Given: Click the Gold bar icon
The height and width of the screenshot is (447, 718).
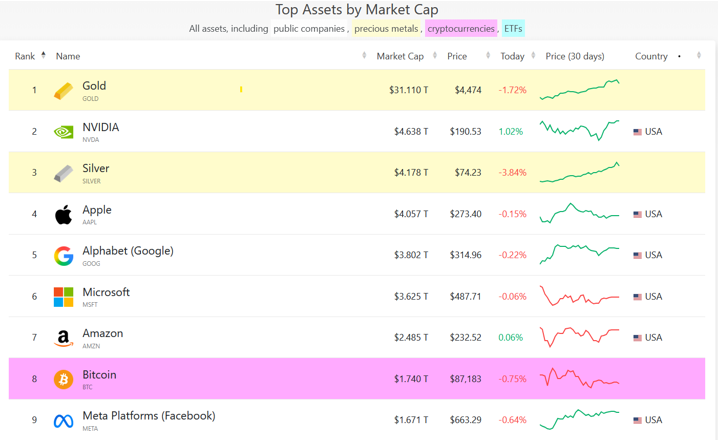Looking at the screenshot, I should point(63,91).
